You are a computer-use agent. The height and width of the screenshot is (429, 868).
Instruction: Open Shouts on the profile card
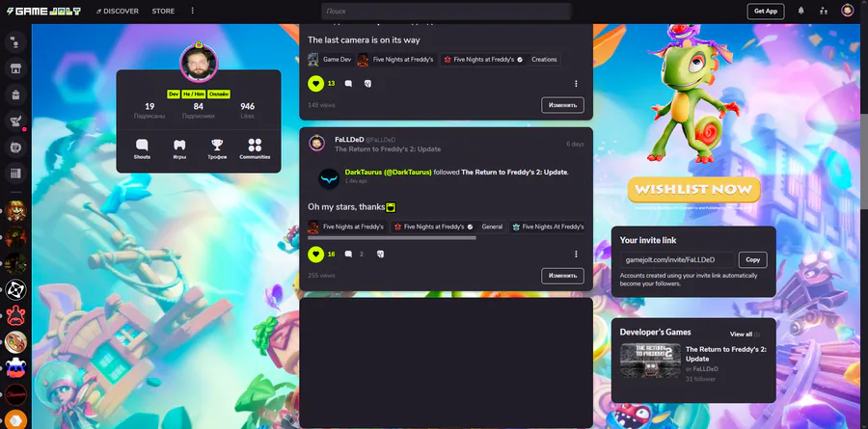tap(142, 149)
